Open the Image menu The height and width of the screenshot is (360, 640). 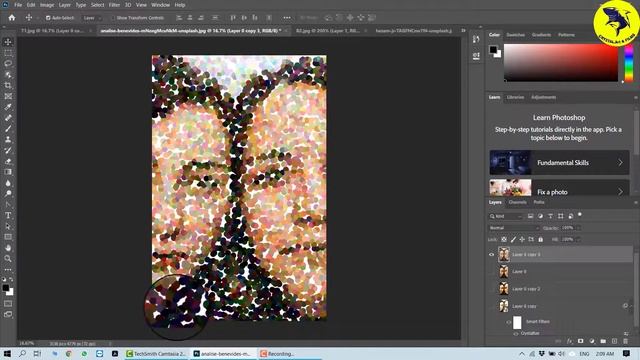tap(47, 5)
